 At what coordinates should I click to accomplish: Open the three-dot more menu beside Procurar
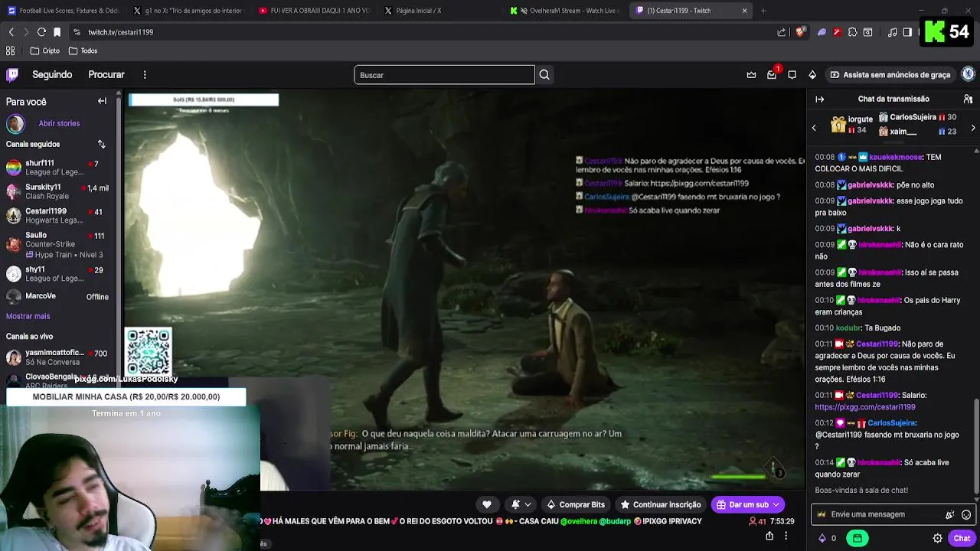click(x=144, y=74)
